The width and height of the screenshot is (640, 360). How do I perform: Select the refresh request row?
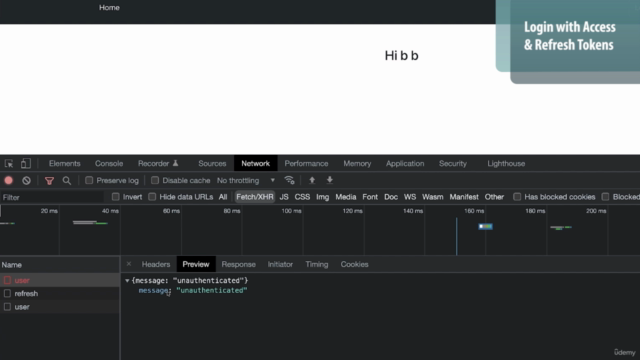coord(60,293)
